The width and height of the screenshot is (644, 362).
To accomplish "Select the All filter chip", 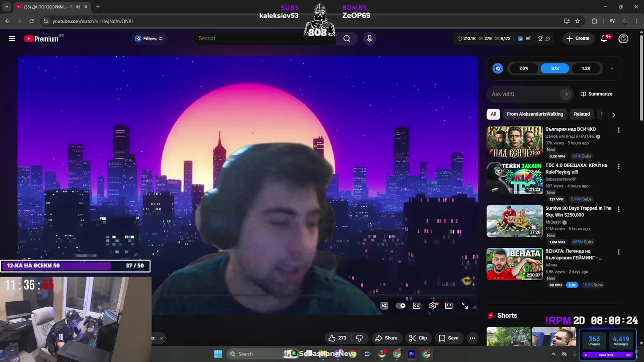I will coord(493,114).
